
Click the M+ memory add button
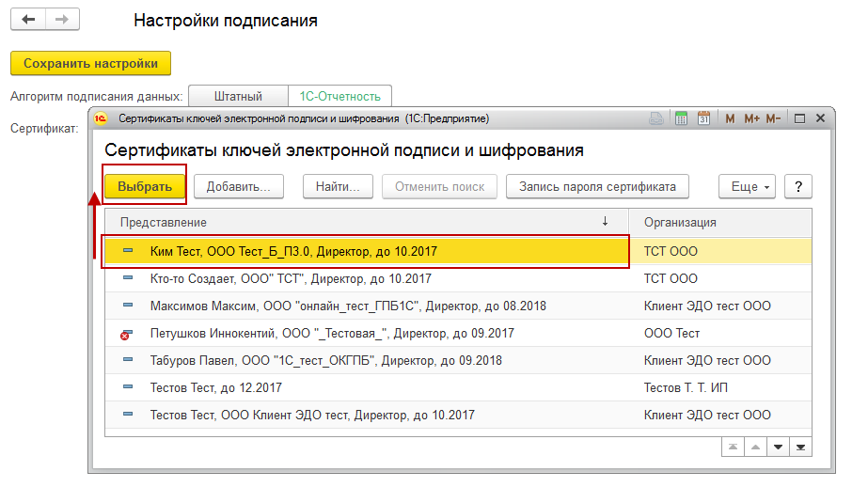click(751, 119)
